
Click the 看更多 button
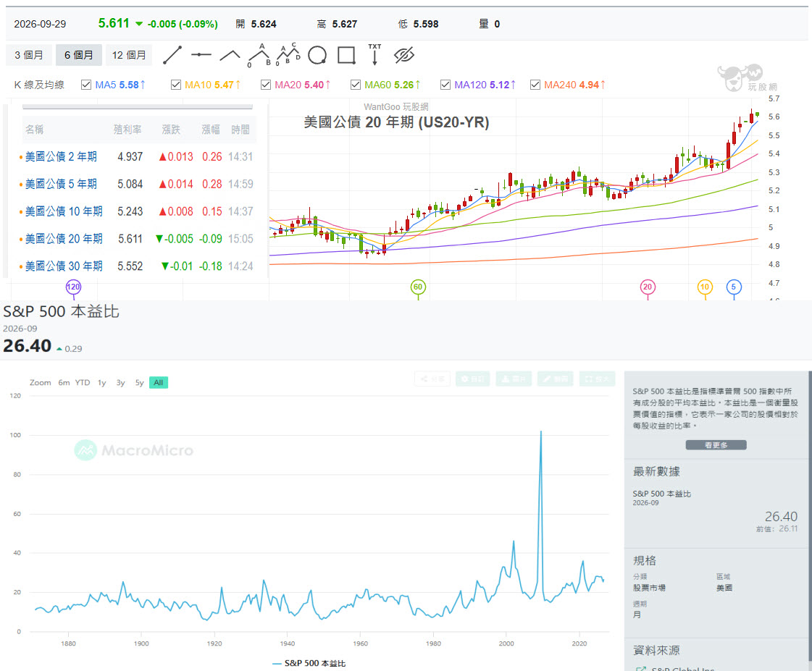716,445
